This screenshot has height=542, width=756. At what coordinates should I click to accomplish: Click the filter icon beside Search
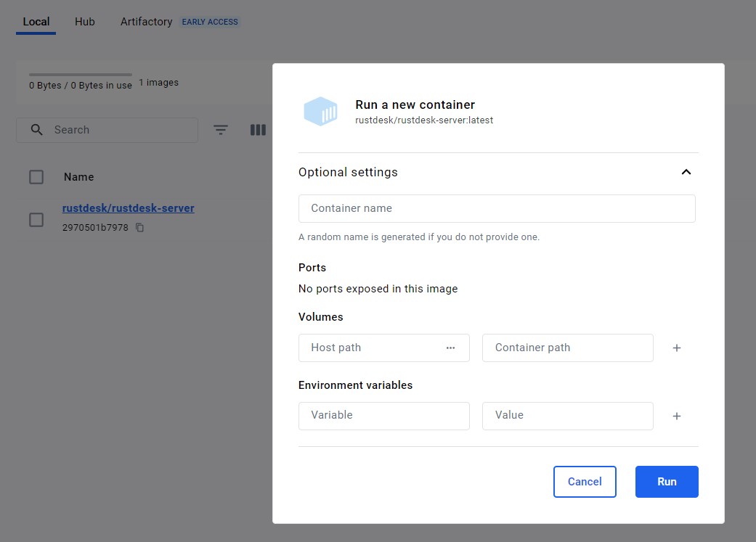[x=221, y=130]
